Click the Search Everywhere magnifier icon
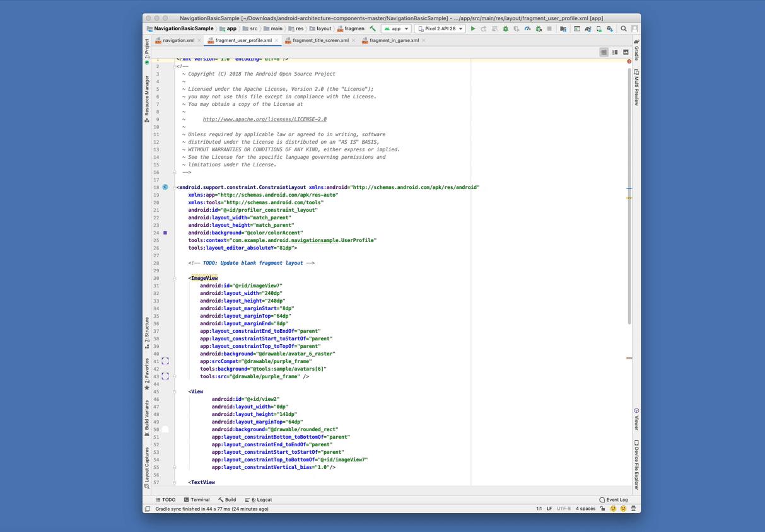This screenshot has width=765, height=532. tap(624, 28)
